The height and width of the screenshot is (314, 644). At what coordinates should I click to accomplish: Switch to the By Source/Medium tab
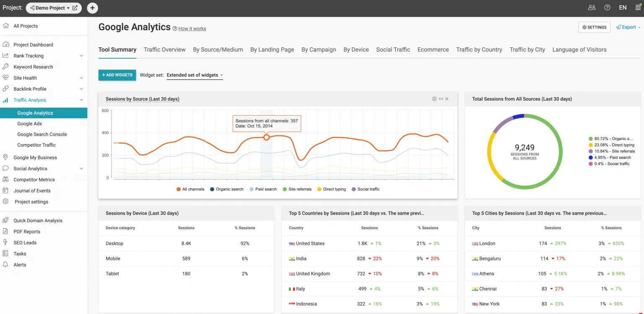[x=218, y=49]
